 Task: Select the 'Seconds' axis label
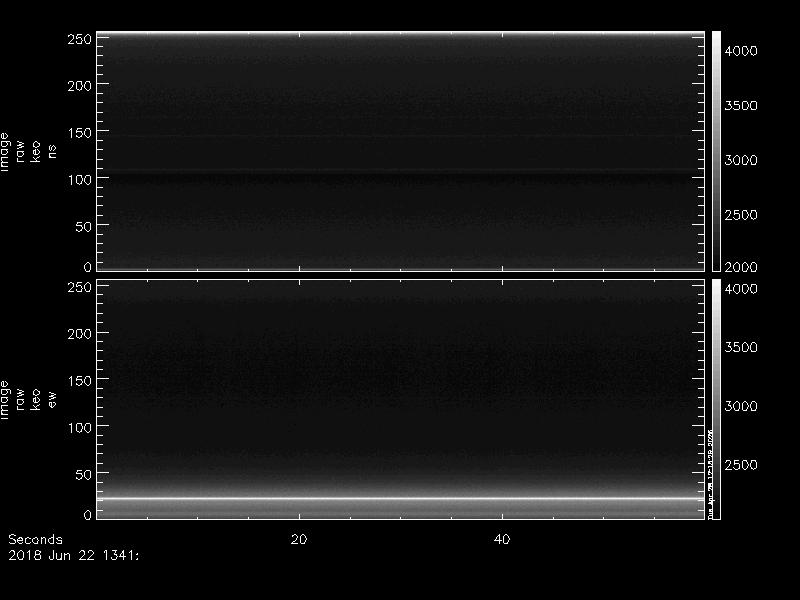[x=35, y=539]
